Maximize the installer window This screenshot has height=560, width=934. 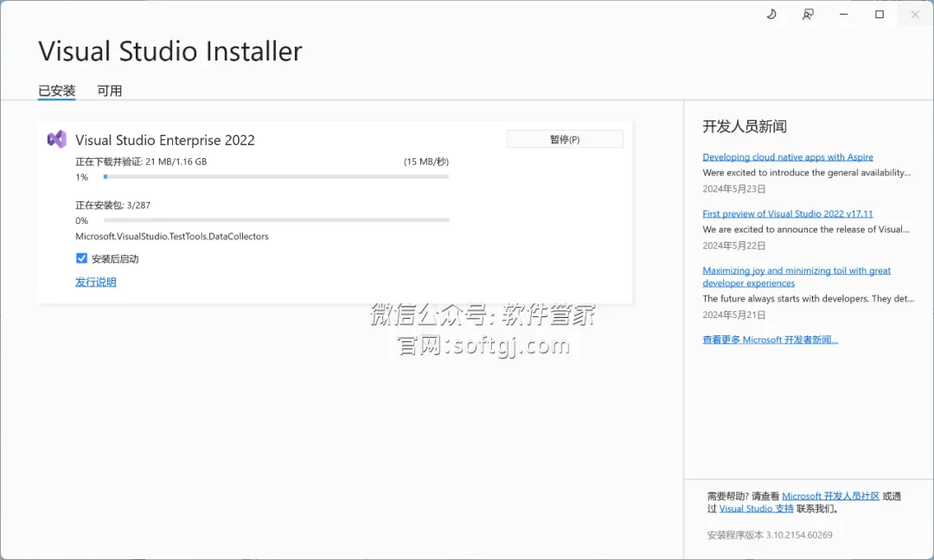(x=880, y=15)
